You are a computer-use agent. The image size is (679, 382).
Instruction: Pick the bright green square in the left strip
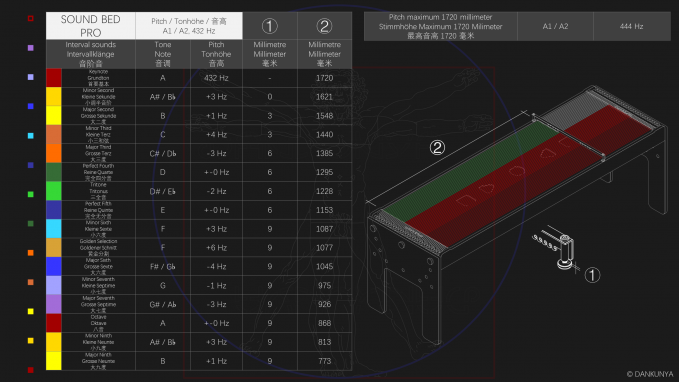click(31, 194)
